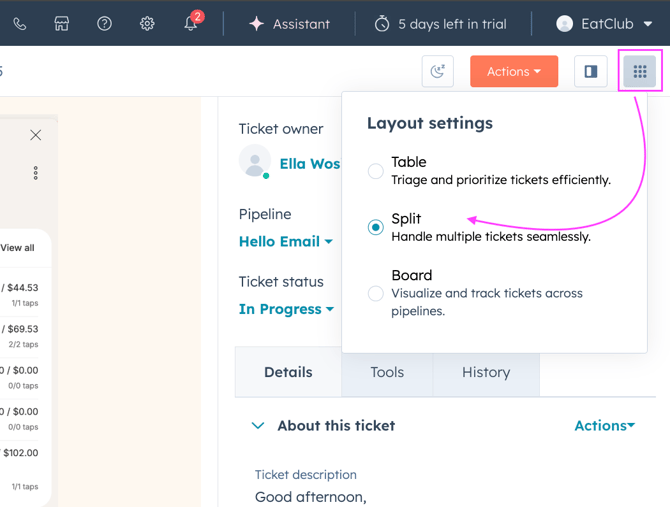Open the marketplace store icon

pyautogui.click(x=62, y=23)
